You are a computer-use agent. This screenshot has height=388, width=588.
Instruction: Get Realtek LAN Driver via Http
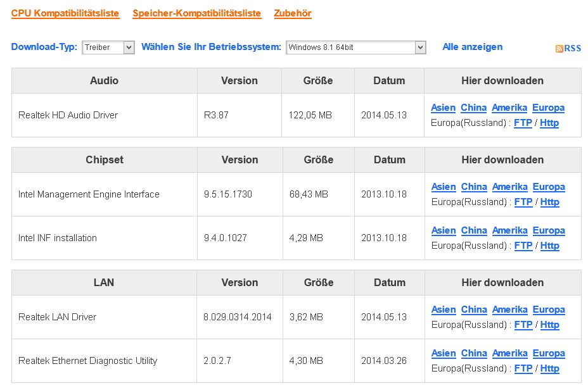(x=549, y=325)
